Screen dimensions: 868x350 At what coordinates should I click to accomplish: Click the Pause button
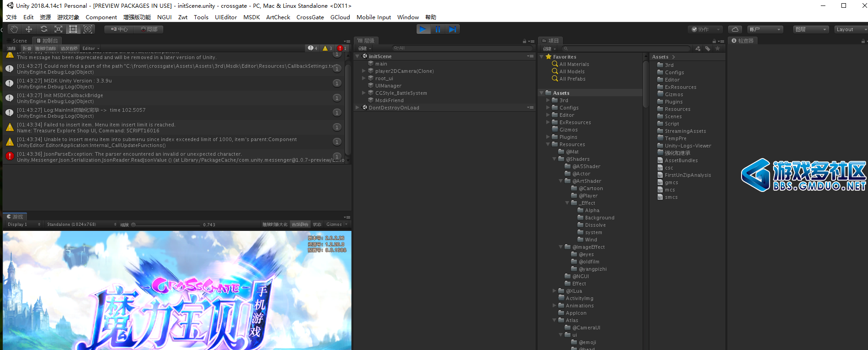click(x=438, y=29)
